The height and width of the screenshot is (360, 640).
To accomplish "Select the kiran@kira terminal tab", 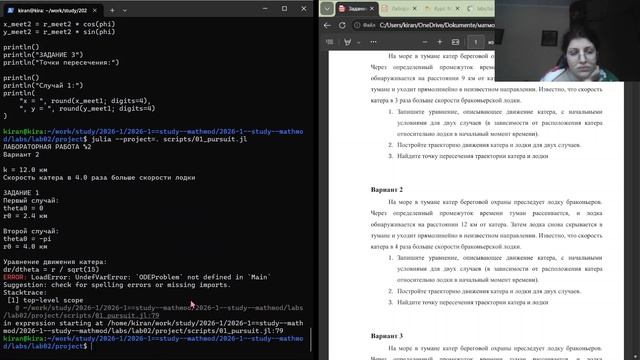I will tap(52, 10).
